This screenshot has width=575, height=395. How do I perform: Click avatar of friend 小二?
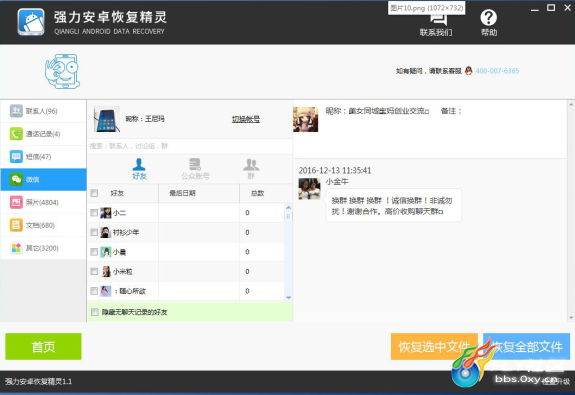click(106, 213)
